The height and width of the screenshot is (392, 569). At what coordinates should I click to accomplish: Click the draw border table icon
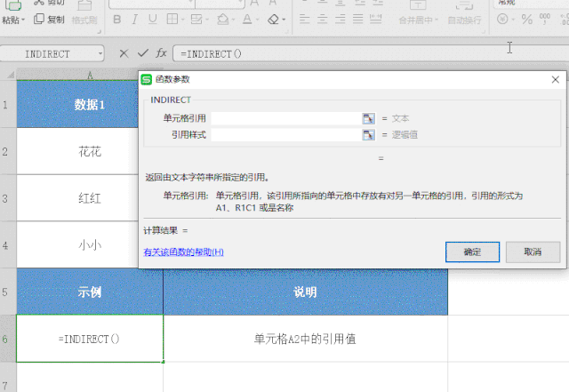tap(196, 20)
